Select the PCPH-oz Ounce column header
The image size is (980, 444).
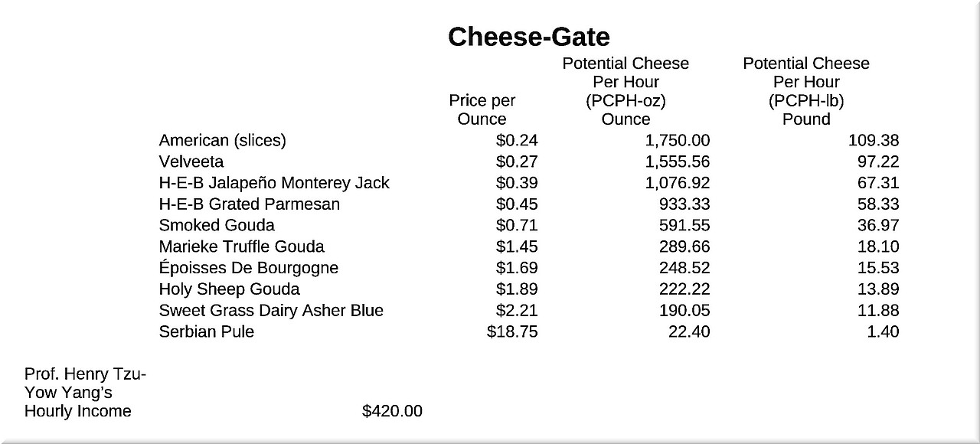pyautogui.click(x=626, y=91)
